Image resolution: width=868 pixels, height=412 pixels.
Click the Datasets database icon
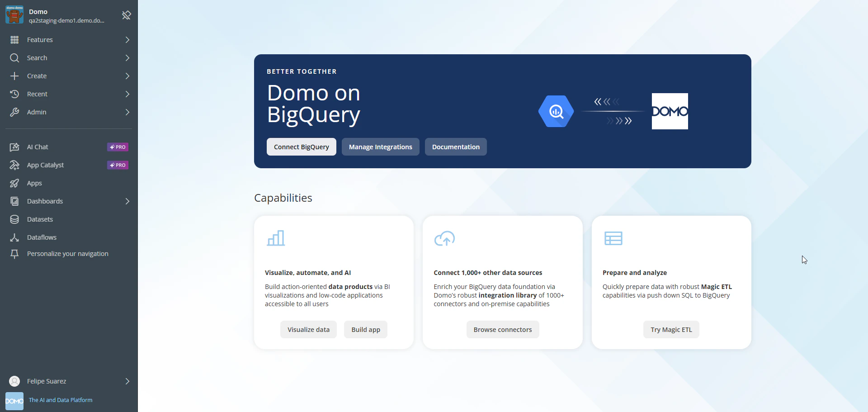pos(14,219)
